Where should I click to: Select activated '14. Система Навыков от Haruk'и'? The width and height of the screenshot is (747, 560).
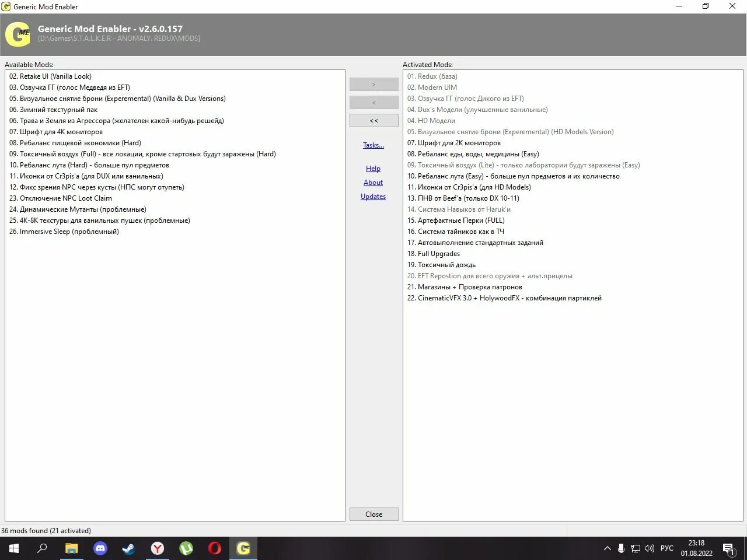pos(459,209)
